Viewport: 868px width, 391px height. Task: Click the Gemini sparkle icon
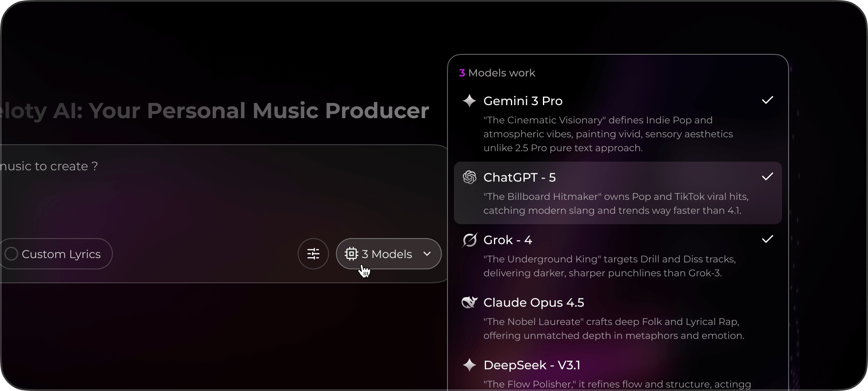point(469,101)
